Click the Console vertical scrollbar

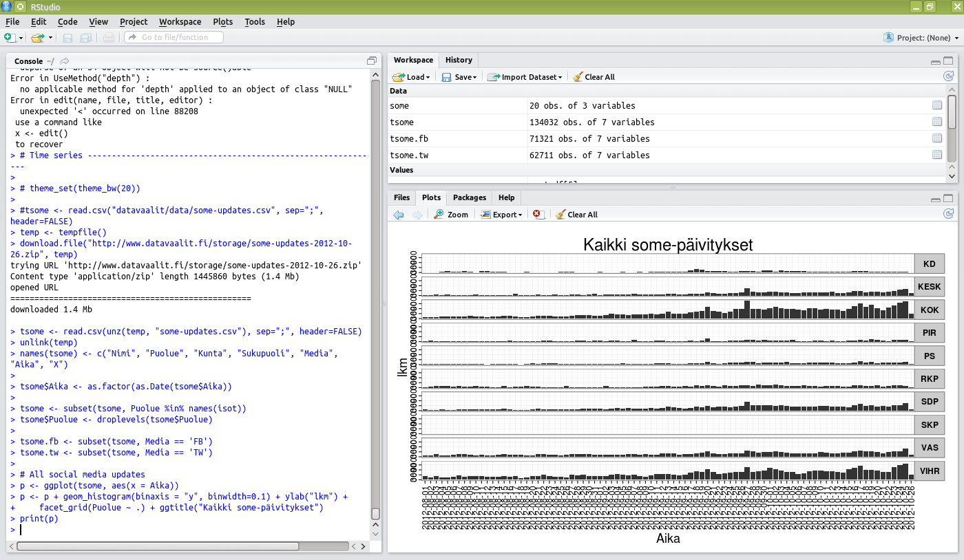point(375,514)
